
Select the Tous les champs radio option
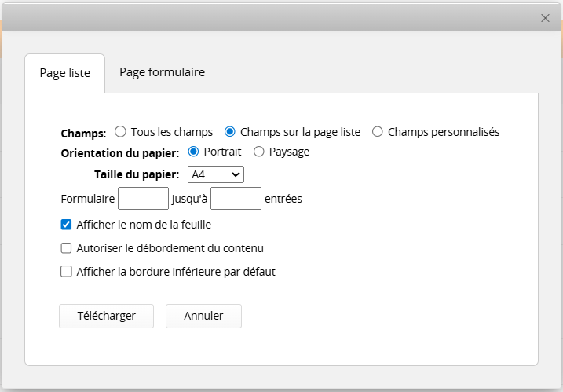tap(121, 132)
